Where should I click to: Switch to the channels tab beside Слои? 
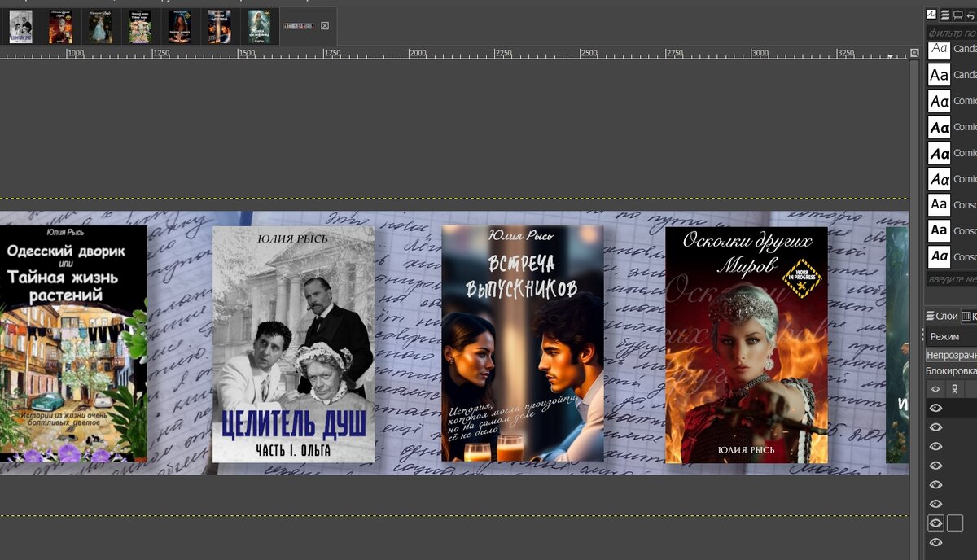[x=969, y=316]
